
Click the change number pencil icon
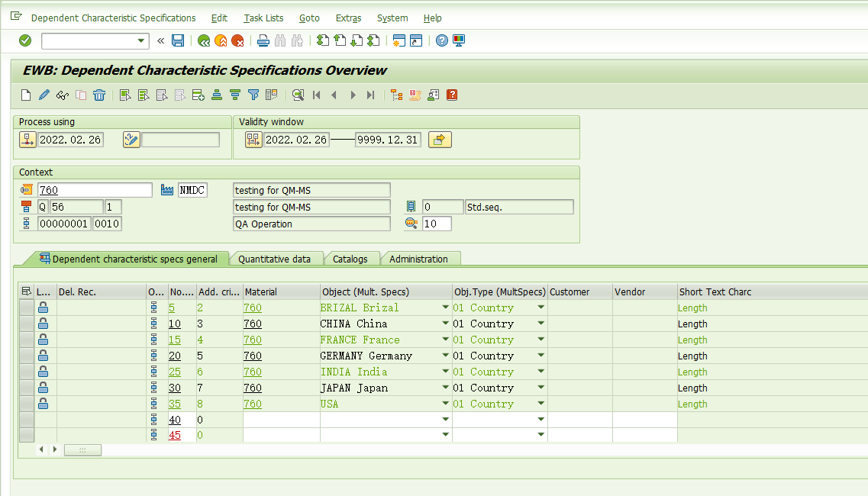(x=131, y=140)
